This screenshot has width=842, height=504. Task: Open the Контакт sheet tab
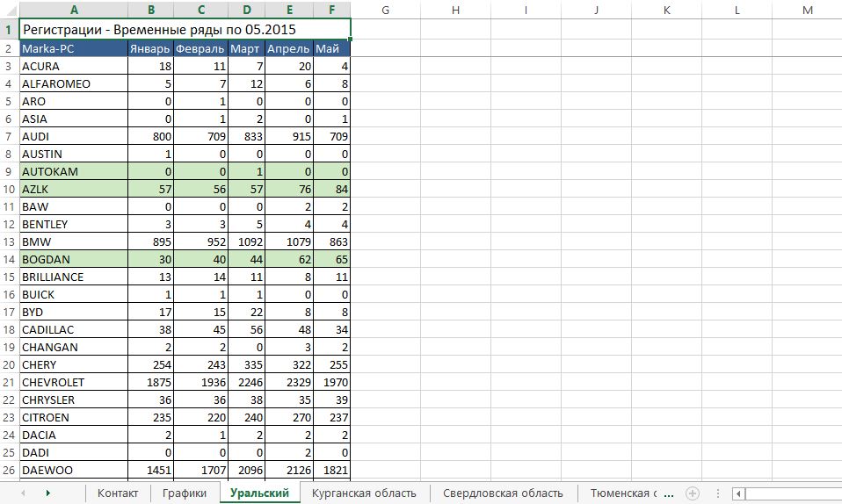click(118, 493)
